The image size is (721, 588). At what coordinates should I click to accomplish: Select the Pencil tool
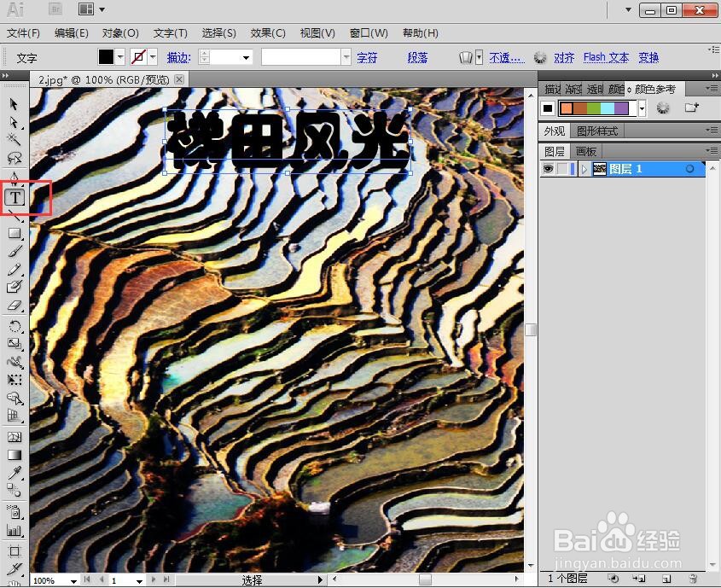(14, 270)
